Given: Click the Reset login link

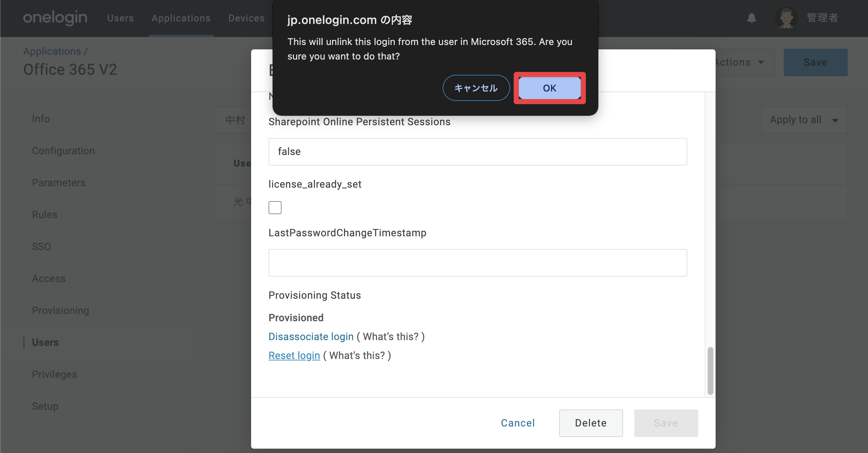Looking at the screenshot, I should [x=294, y=355].
